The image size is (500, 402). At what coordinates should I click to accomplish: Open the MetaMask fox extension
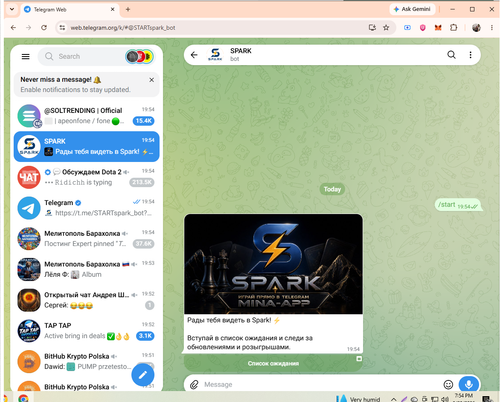coord(438,28)
